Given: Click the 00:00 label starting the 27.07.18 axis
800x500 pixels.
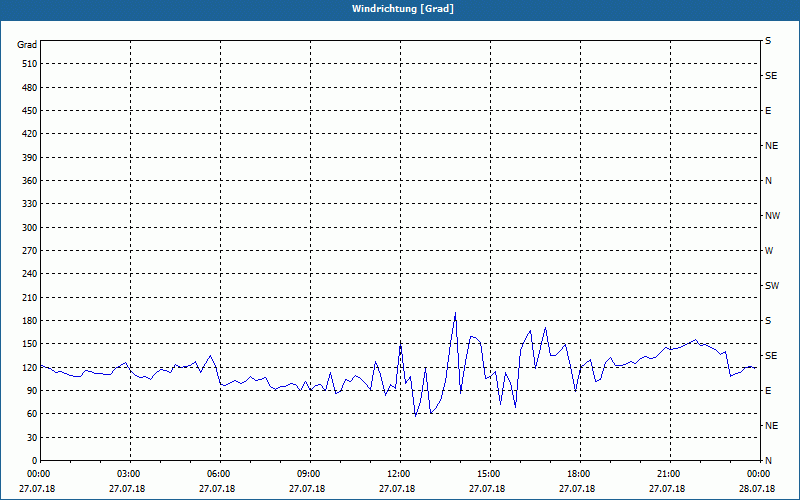Looking at the screenshot, I should (x=40, y=474).
